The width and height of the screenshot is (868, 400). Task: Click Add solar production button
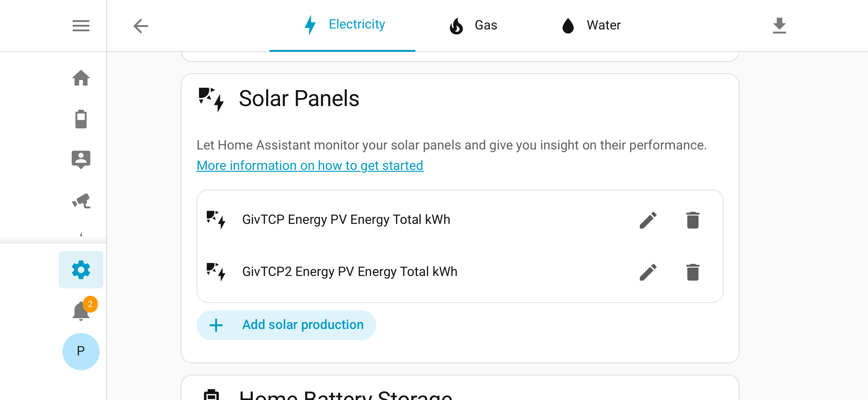[286, 325]
